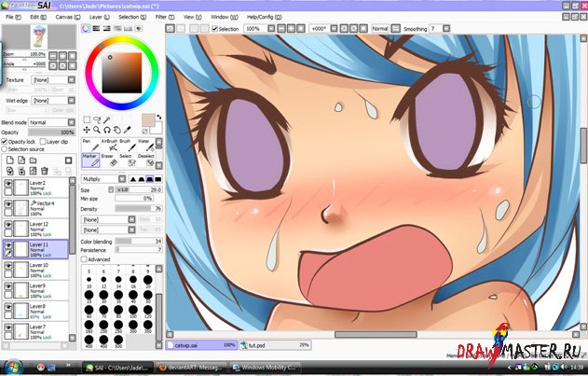Open the brush Multiply mode dropdown
Viewport: 588px width, 376px height.
point(103,179)
